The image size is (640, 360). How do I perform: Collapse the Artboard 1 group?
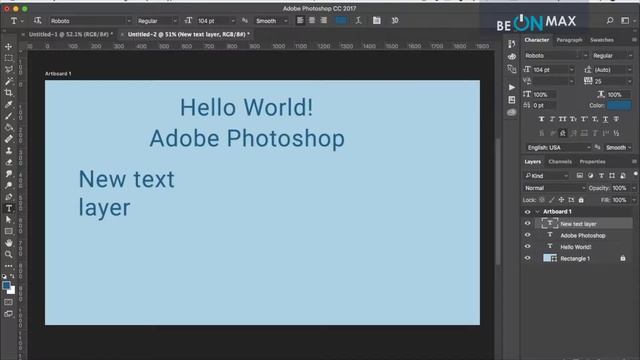tap(537, 212)
